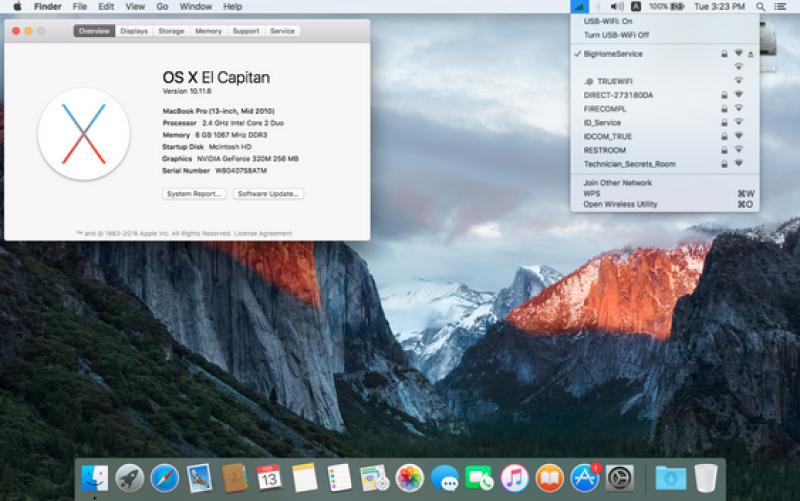800x501 pixels.
Task: Connect to RESTROOM network
Action: click(665, 150)
